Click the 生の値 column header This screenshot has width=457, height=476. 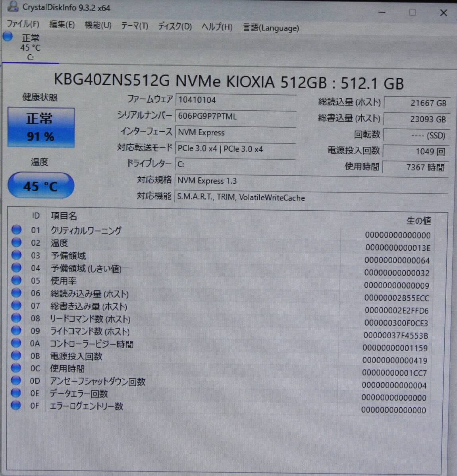coord(418,221)
